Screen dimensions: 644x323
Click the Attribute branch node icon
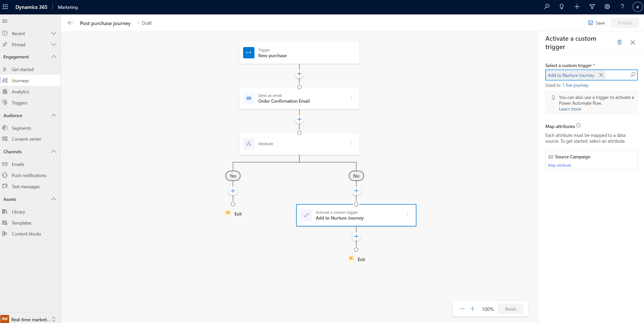[249, 144]
